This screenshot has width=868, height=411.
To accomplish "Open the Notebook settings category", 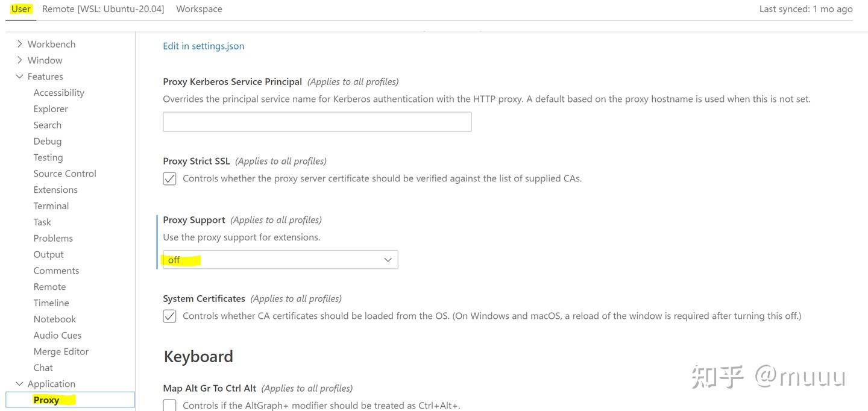I will 54,319.
